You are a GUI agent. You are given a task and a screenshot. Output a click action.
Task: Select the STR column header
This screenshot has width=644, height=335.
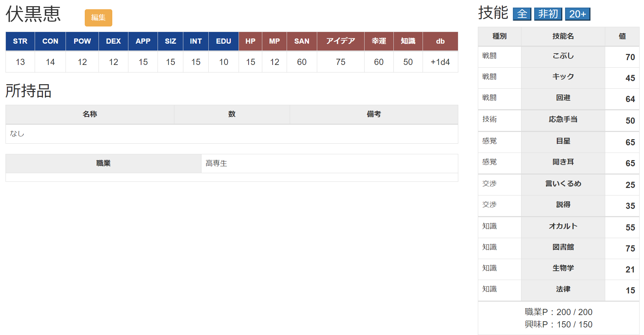(20, 41)
